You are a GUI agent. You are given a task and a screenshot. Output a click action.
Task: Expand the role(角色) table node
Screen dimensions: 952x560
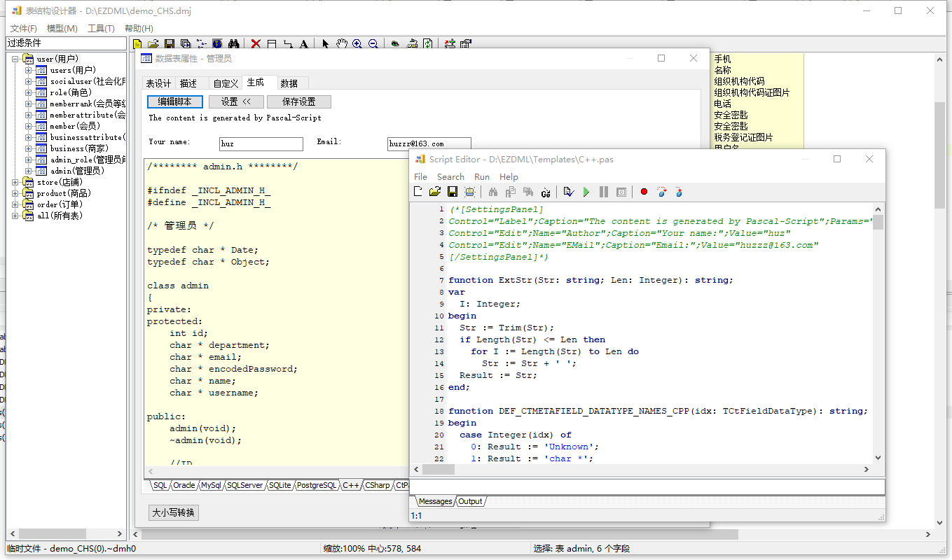pos(29,92)
